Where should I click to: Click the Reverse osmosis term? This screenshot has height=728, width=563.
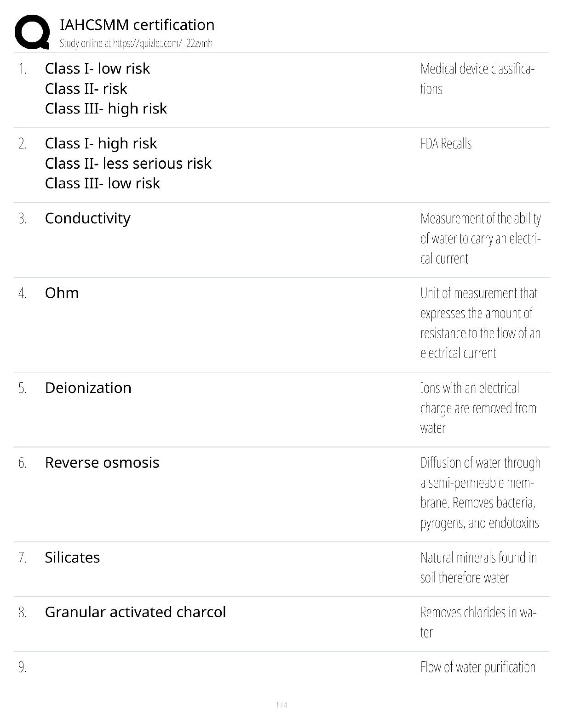102,463
